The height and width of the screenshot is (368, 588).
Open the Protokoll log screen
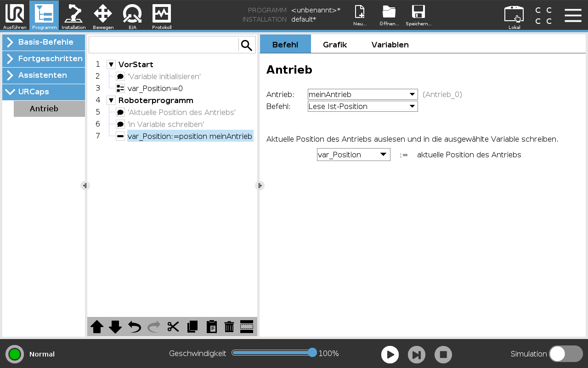point(162,16)
